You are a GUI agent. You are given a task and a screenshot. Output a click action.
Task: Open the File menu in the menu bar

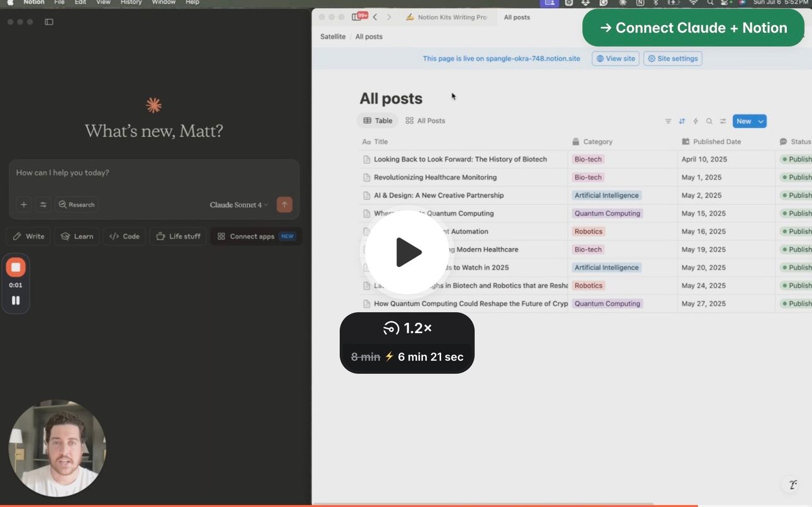tap(59, 3)
